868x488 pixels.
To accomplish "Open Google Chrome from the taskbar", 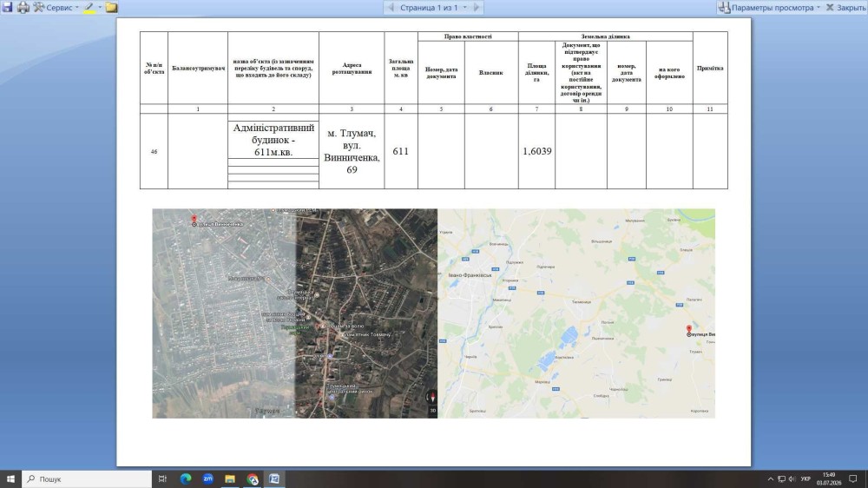I will pyautogui.click(x=253, y=479).
